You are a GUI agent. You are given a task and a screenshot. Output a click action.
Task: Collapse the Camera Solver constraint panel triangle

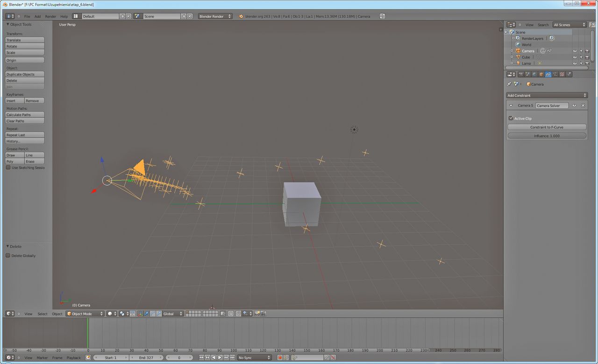pos(511,105)
